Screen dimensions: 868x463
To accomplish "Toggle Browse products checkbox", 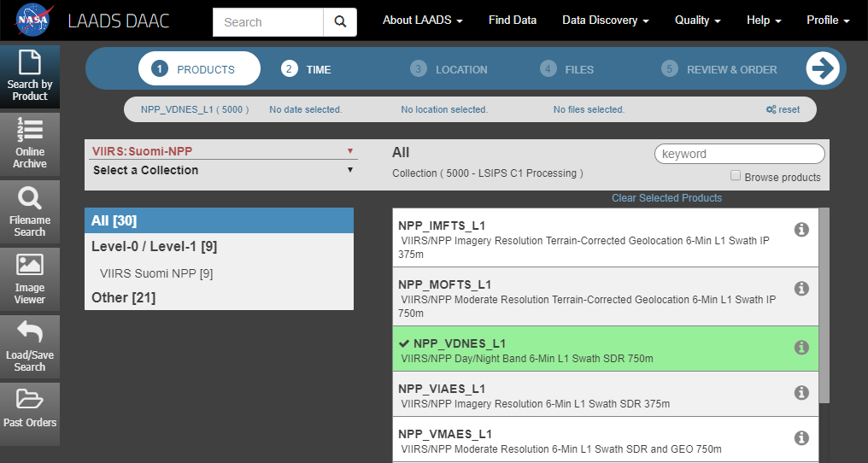I will (x=735, y=176).
